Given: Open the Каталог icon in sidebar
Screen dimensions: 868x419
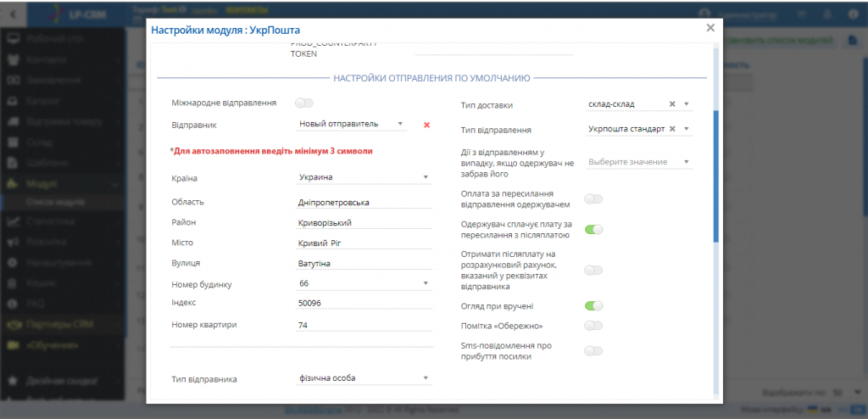Looking at the screenshot, I should 14,102.
